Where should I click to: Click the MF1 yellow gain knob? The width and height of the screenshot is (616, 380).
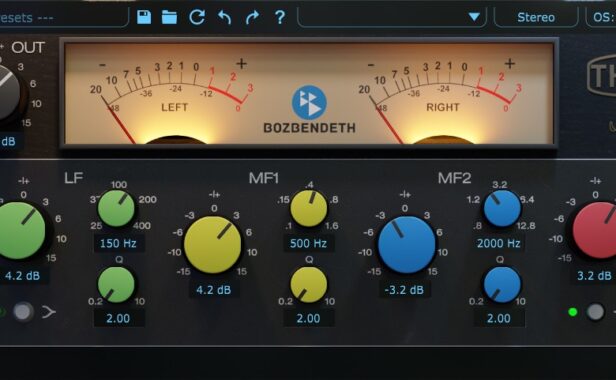click(x=213, y=244)
